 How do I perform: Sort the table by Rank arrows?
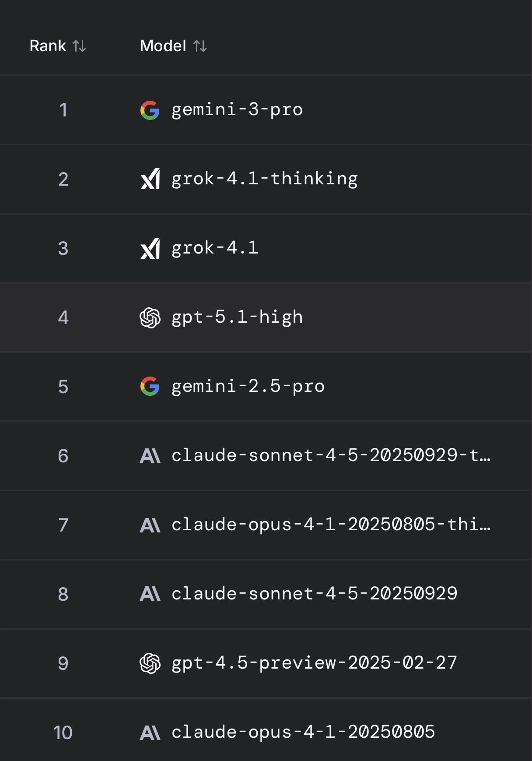point(79,46)
